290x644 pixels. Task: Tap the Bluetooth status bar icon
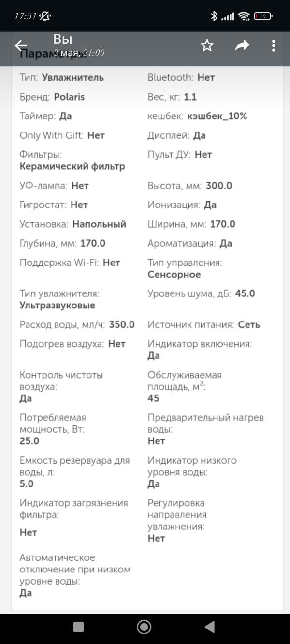coord(214,16)
